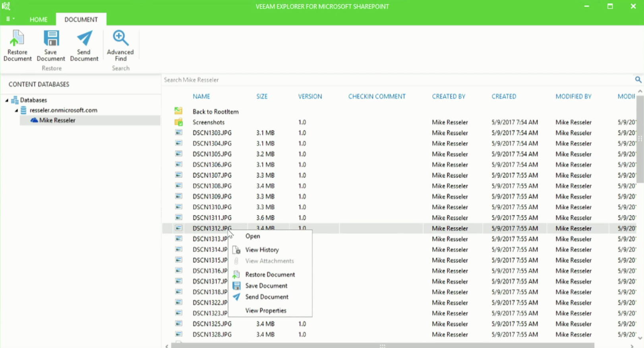Select the DOCUMENT ribbon tab
The image size is (644, 348).
(x=81, y=19)
